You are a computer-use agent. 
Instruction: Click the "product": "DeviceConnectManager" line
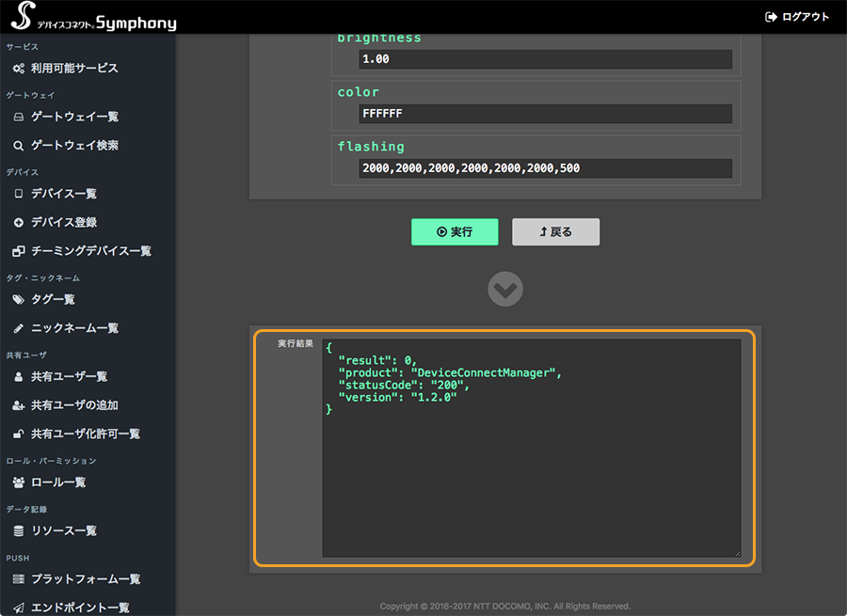(x=450, y=373)
